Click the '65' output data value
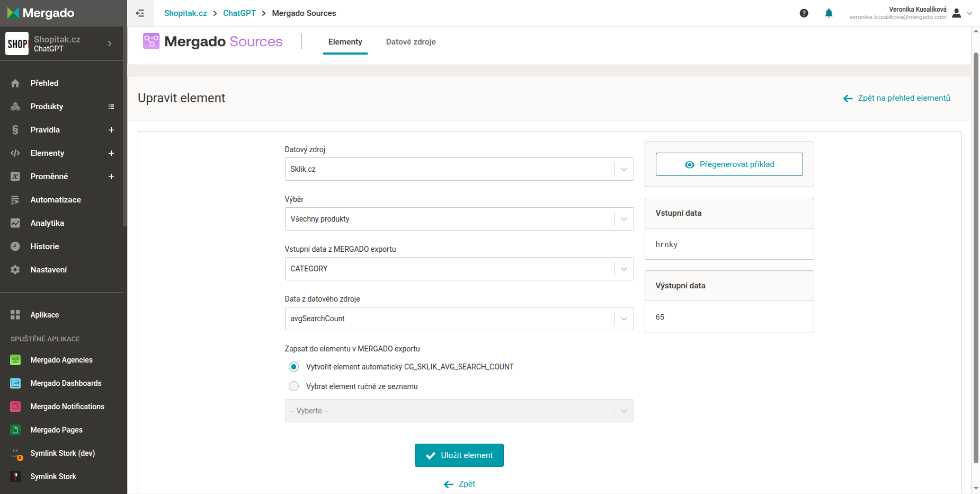The height and width of the screenshot is (494, 980). click(x=660, y=317)
